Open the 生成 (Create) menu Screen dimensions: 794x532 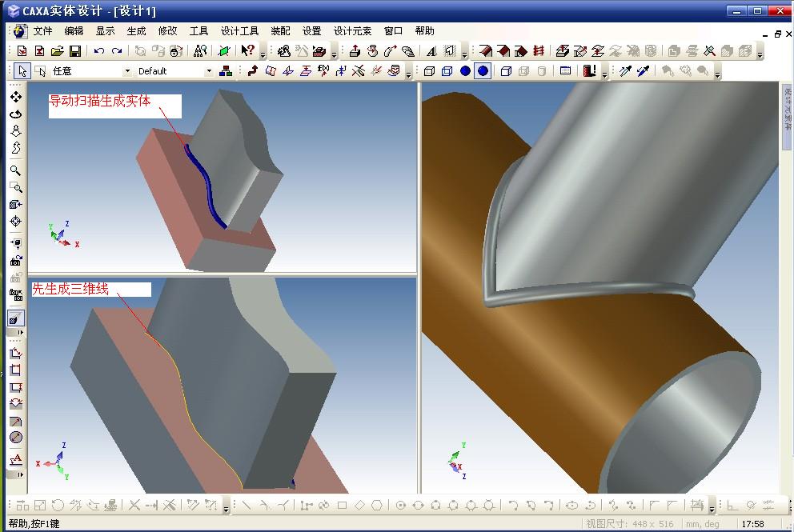[136, 31]
